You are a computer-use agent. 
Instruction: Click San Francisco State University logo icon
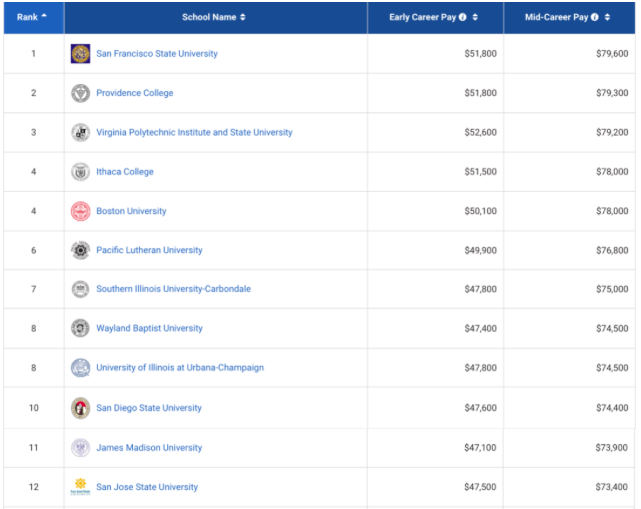pyautogui.click(x=80, y=54)
